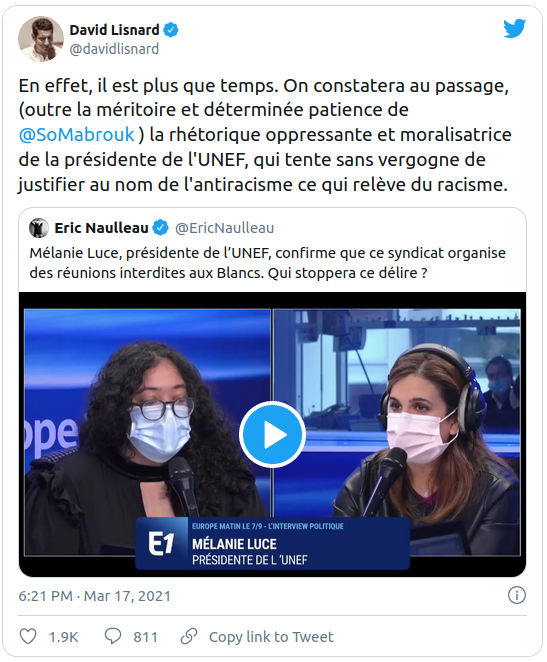Image resolution: width=547 pixels, height=662 pixels.
Task: Click the chain link icon
Action: [189, 636]
